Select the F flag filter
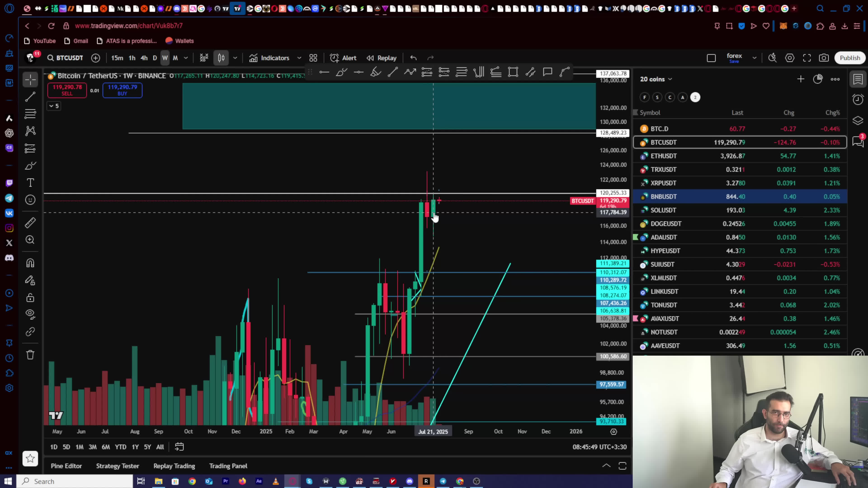 tap(645, 97)
